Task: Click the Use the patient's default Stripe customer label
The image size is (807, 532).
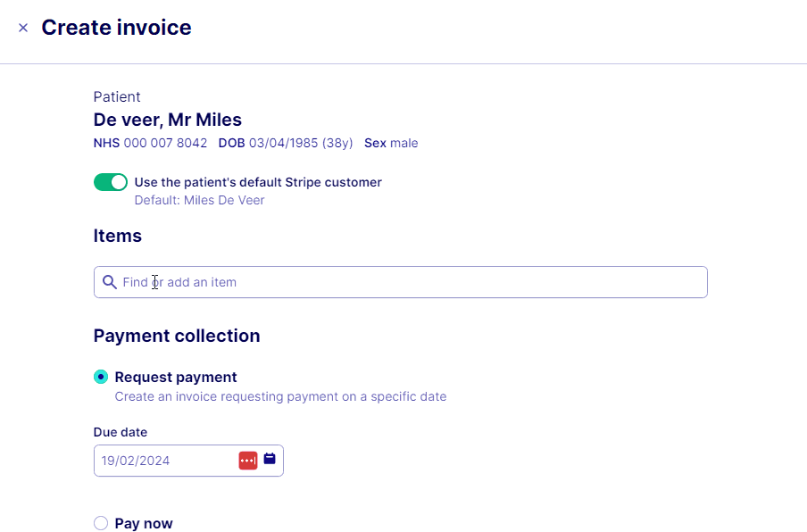Action: (257, 182)
